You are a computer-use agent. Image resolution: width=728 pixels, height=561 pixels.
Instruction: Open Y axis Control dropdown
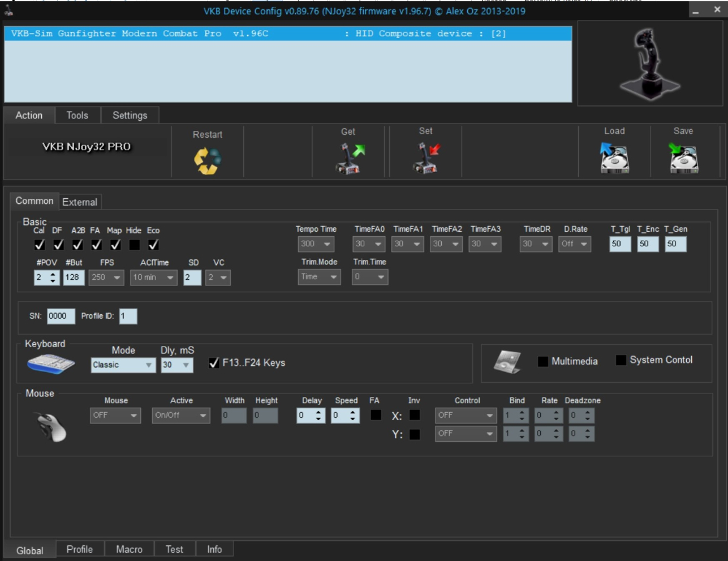pyautogui.click(x=465, y=434)
